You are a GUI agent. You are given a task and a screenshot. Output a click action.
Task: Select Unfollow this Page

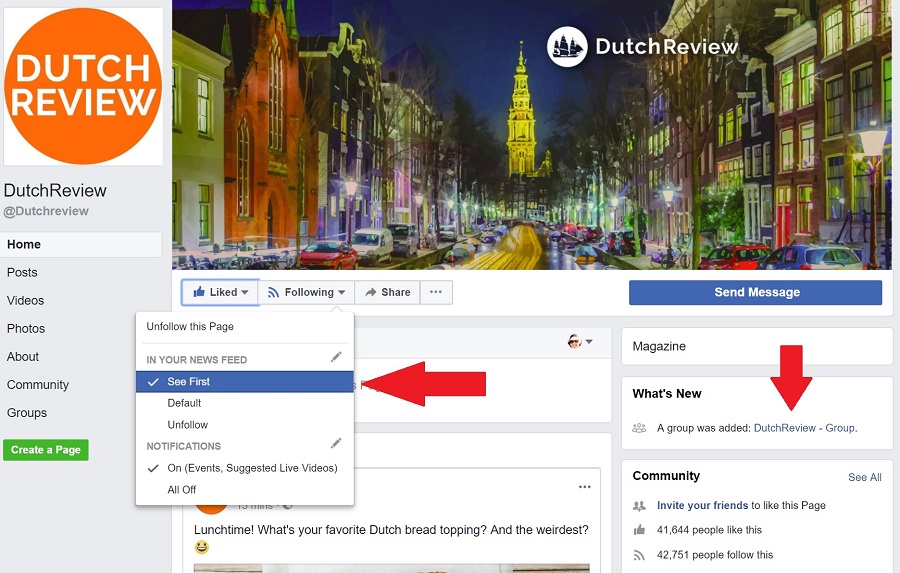[x=190, y=327]
